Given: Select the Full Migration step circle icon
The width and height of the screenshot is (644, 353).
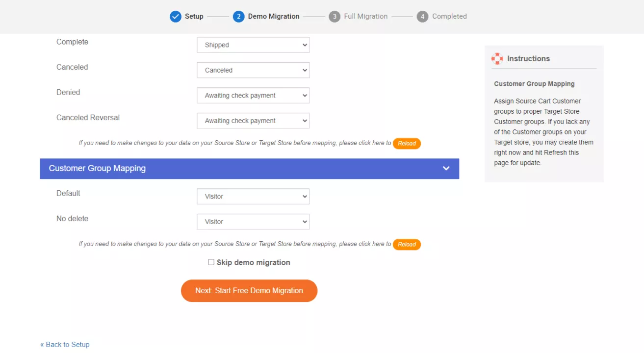Looking at the screenshot, I should (335, 16).
